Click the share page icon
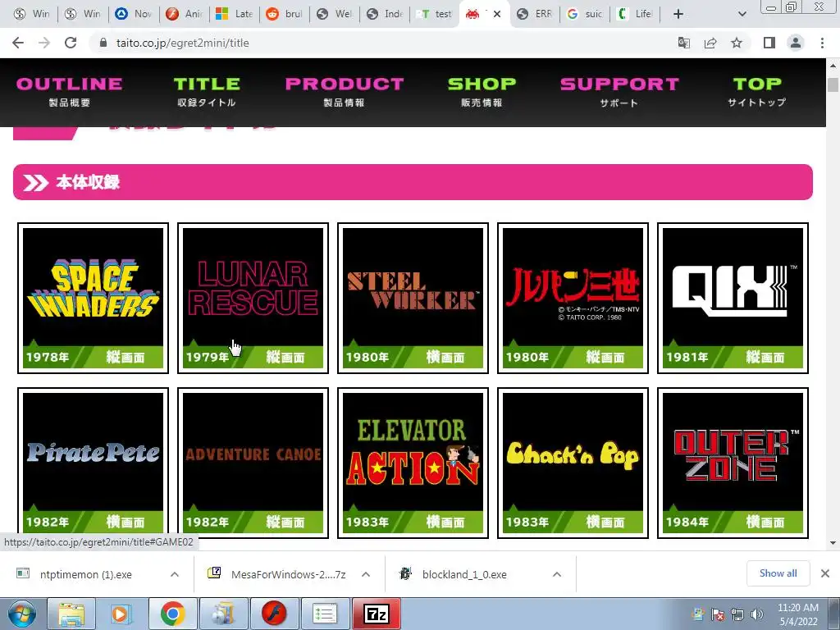Viewport: 840px width, 630px height. point(710,43)
